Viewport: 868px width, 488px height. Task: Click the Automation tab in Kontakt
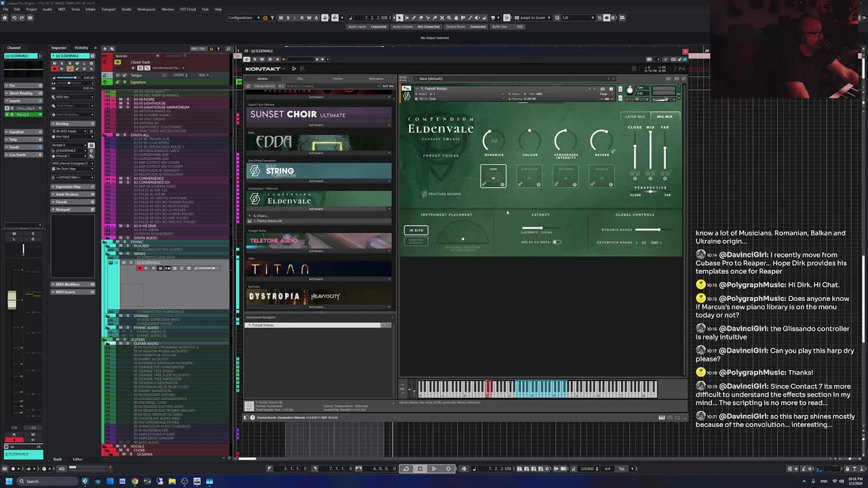click(x=376, y=79)
